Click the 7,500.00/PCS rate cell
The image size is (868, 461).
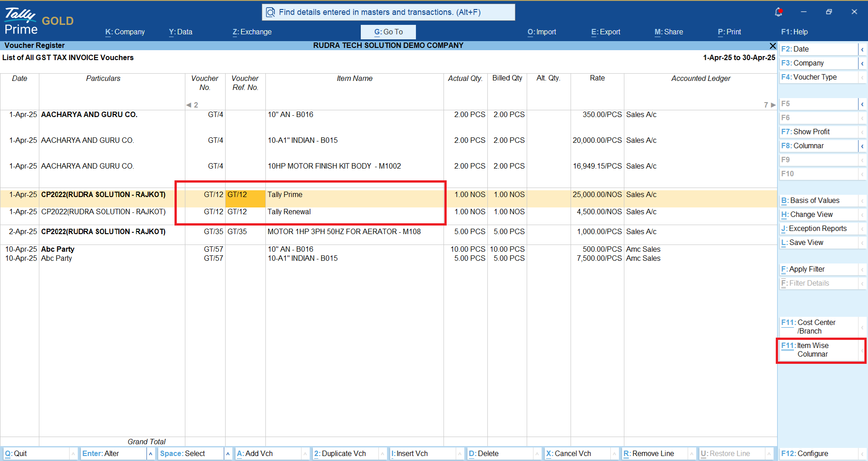point(599,259)
